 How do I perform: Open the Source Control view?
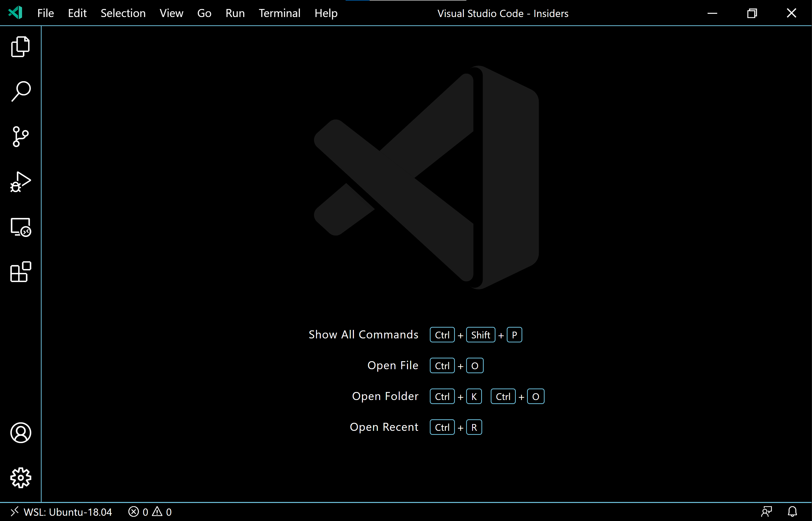20,137
